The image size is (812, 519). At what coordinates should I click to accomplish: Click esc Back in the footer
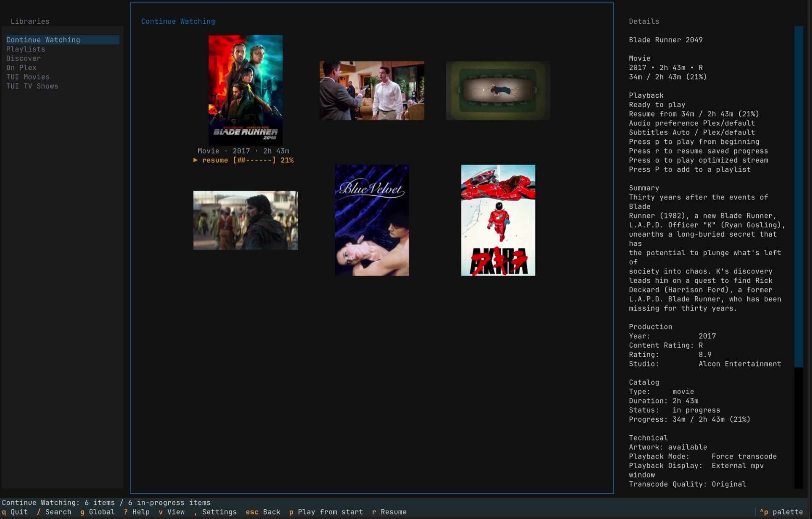pos(263,512)
